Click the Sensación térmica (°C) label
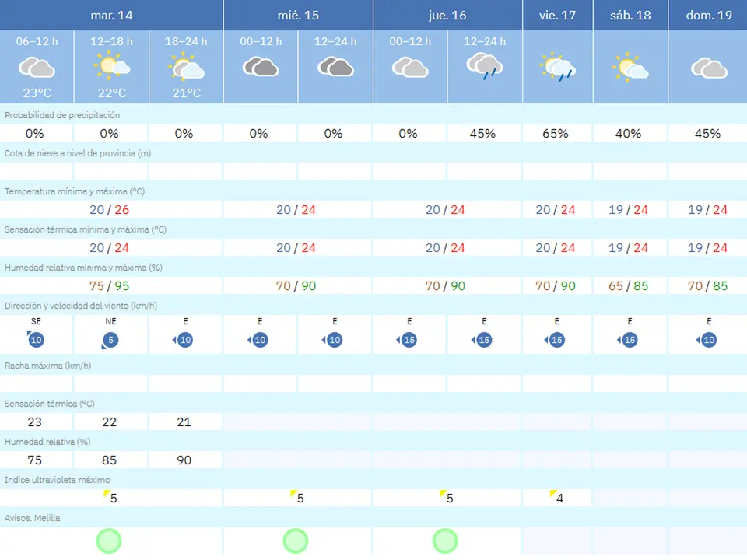Image resolution: width=747 pixels, height=560 pixels. [50, 404]
